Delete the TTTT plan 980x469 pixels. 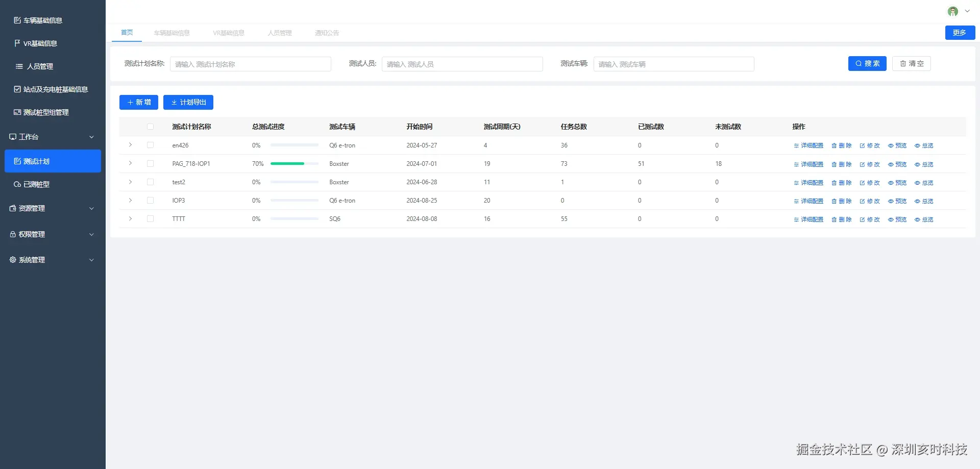(842, 219)
